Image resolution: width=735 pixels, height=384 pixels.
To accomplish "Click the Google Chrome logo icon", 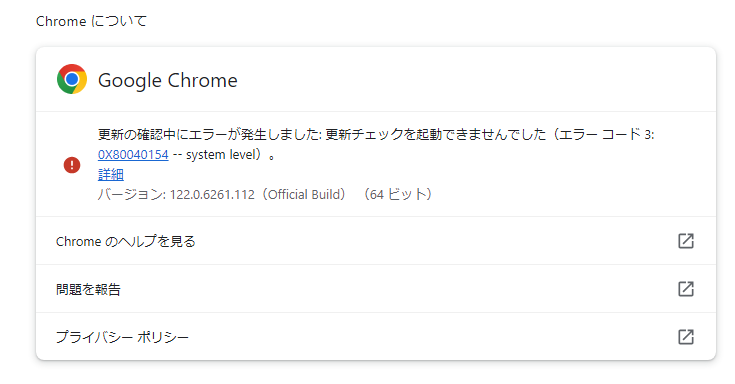I will [72, 79].
